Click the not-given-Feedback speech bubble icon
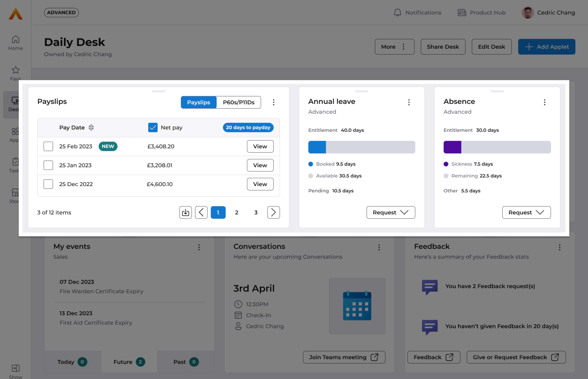Screen dimensions: 588x379 [430, 327]
